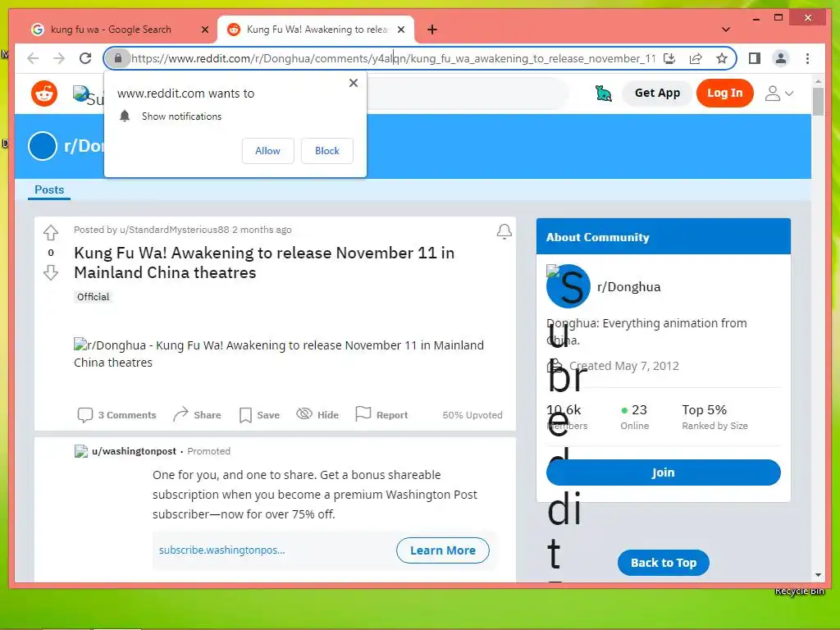Image resolution: width=840 pixels, height=630 pixels.
Task: Hide the Kung Fu Wa post
Action: click(317, 414)
